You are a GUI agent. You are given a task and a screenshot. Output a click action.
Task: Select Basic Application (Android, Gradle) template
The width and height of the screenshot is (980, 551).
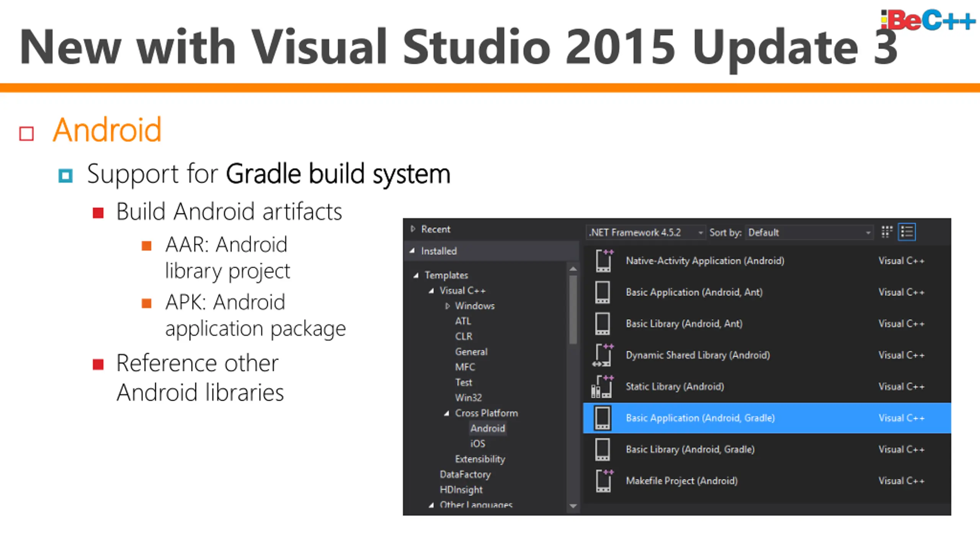767,418
